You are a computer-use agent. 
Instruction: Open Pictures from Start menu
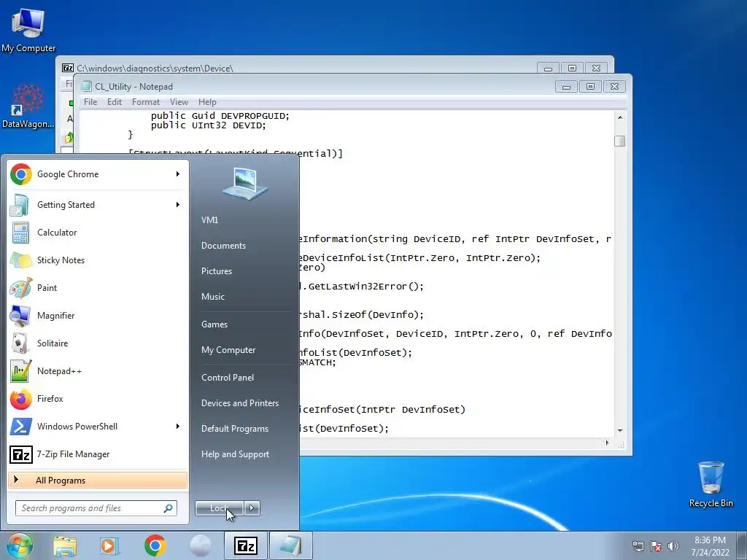point(217,271)
